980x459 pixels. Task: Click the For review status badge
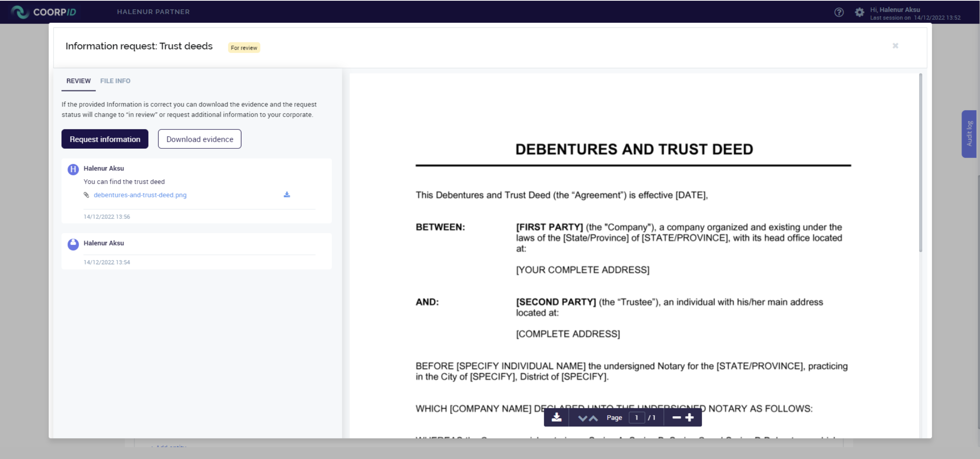[x=244, y=48]
